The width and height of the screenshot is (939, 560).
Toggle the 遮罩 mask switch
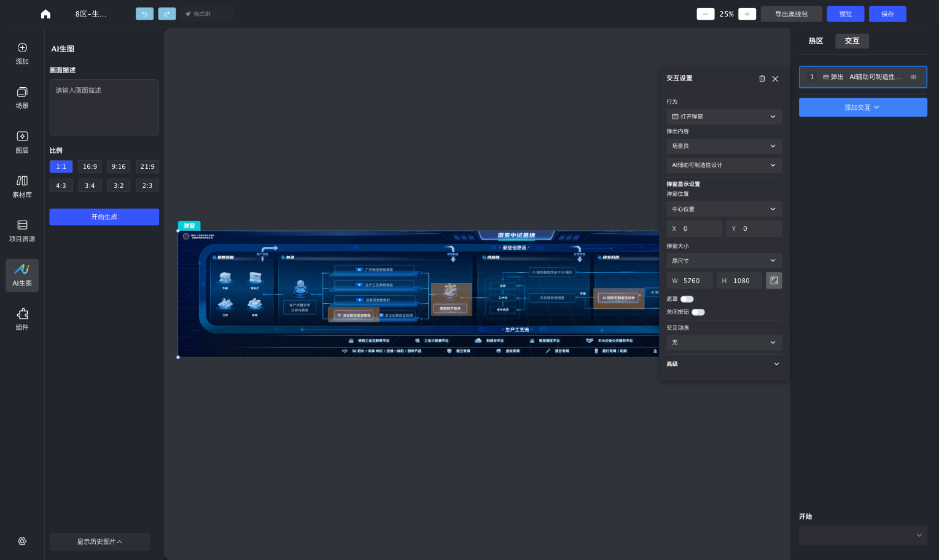point(687,299)
